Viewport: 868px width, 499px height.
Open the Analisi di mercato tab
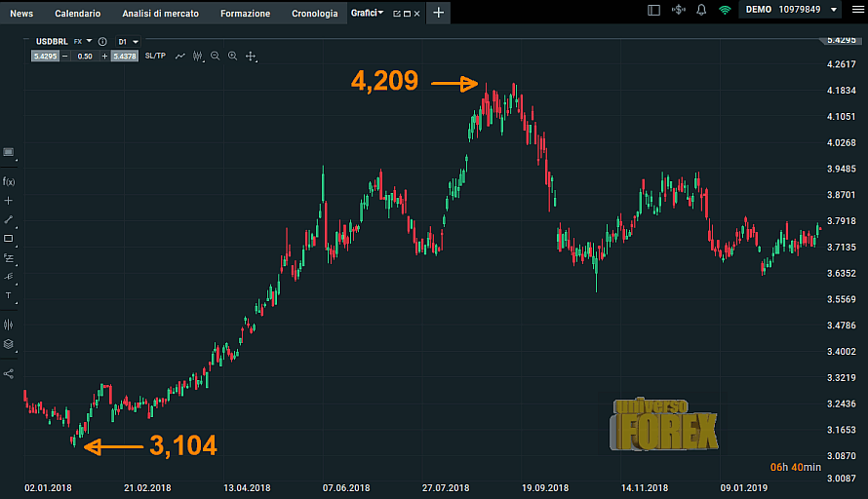pos(160,14)
